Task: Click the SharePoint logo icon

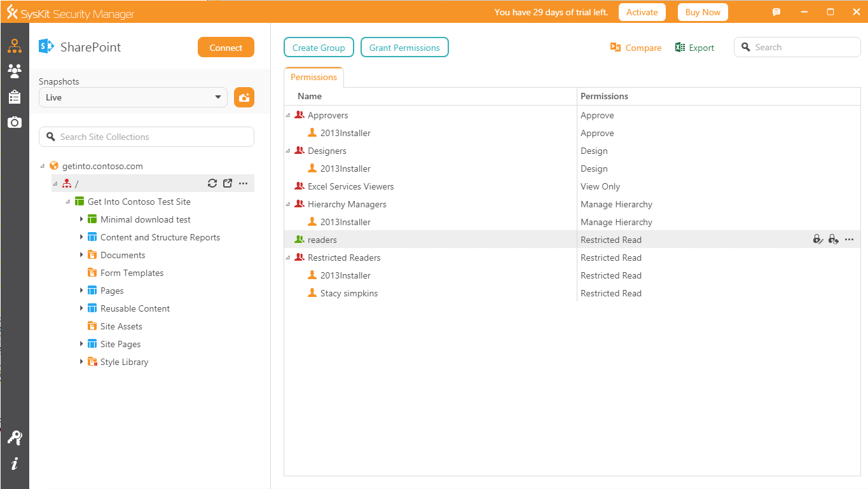Action: tap(46, 46)
